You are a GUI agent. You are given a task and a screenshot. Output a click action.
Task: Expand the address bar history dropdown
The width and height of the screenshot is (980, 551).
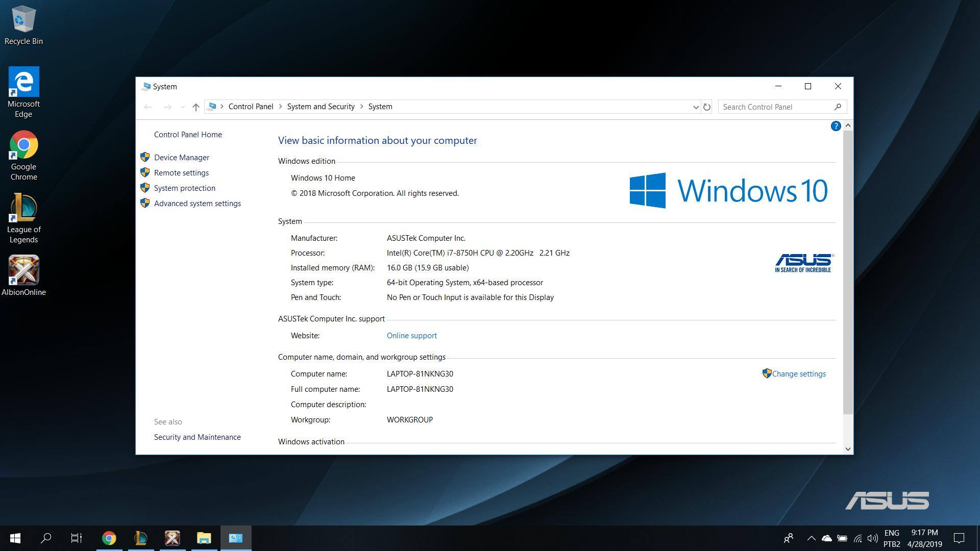[x=695, y=107]
